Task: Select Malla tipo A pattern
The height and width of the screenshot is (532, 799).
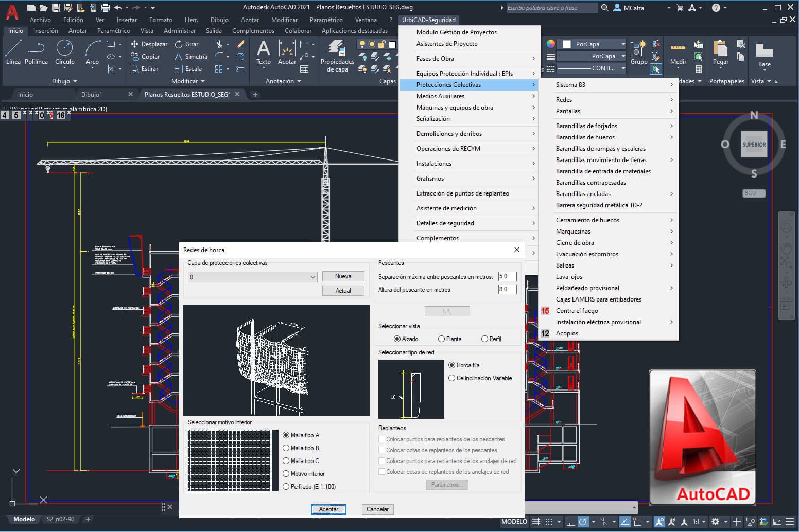Action: point(286,435)
